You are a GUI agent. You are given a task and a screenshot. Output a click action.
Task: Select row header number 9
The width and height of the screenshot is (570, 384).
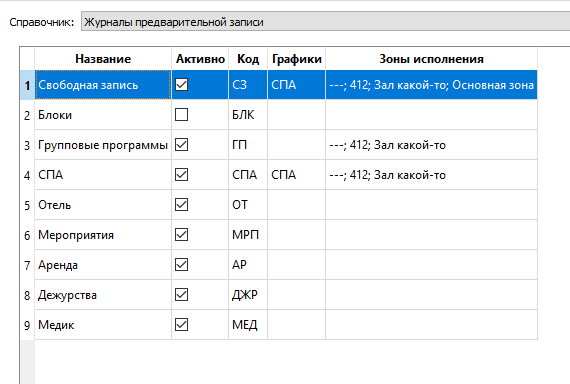point(27,325)
